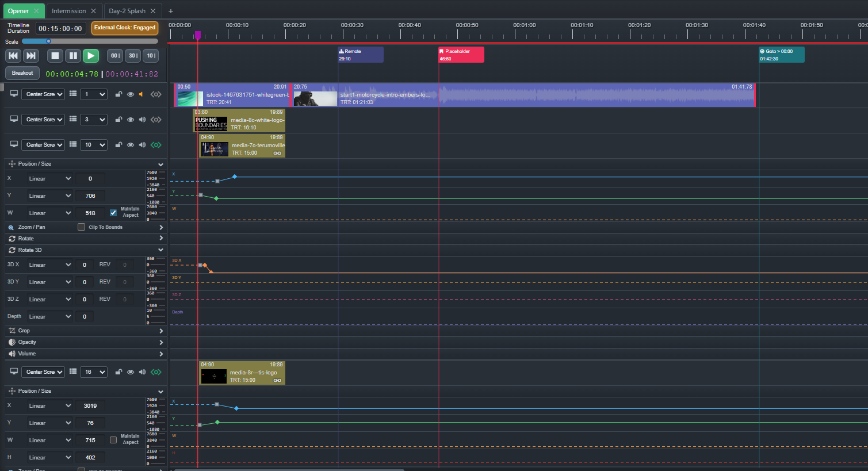Unmute layer 1 using orange speaker icon
Screen dimensions: 868x471
pyautogui.click(x=142, y=94)
